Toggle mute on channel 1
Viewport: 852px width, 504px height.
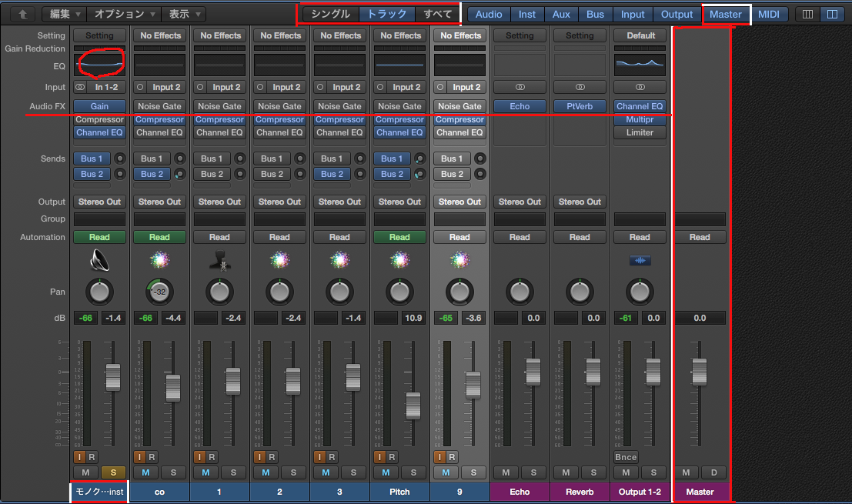point(205,472)
